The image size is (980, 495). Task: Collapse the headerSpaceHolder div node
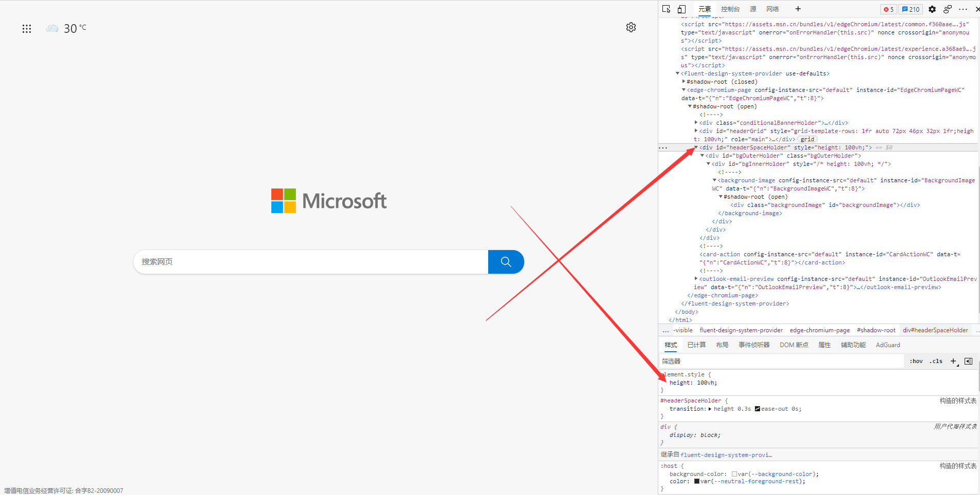[x=696, y=147]
